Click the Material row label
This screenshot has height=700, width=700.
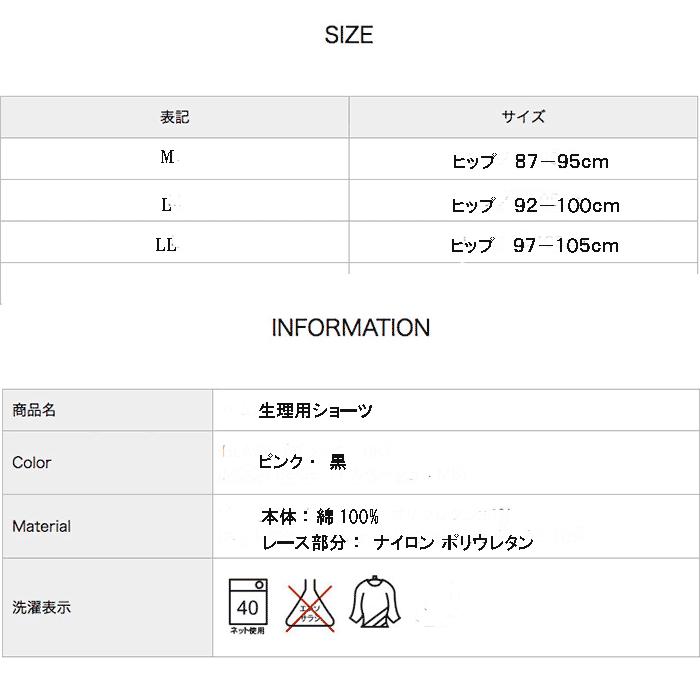pyautogui.click(x=41, y=526)
